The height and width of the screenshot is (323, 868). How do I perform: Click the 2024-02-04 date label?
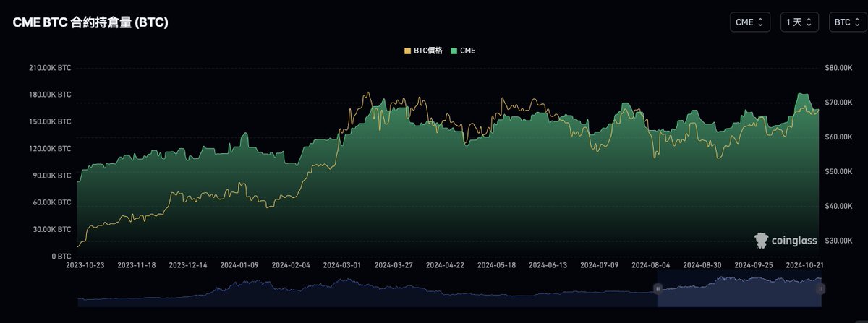point(291,265)
